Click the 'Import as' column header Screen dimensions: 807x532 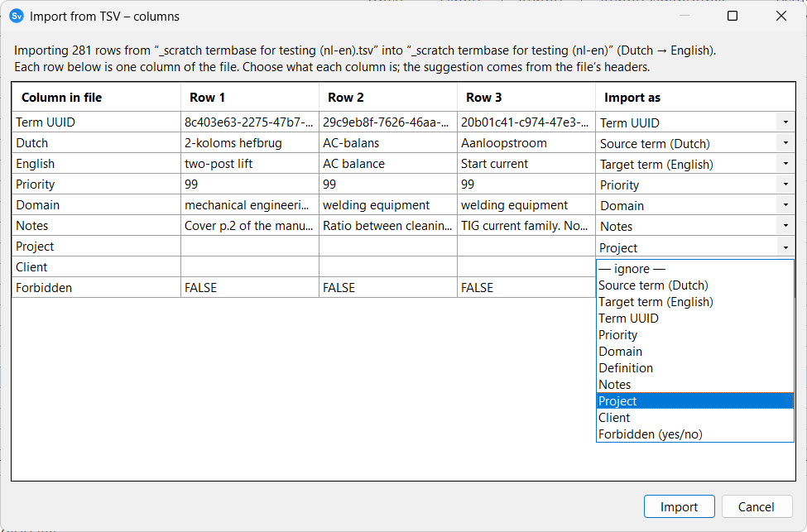coord(695,98)
